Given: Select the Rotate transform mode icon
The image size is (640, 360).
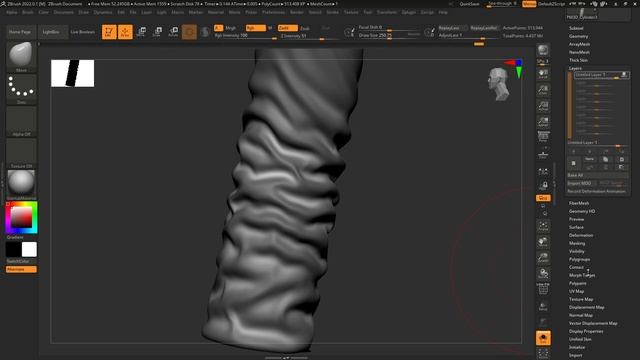Looking at the screenshot, I should click(x=173, y=32).
